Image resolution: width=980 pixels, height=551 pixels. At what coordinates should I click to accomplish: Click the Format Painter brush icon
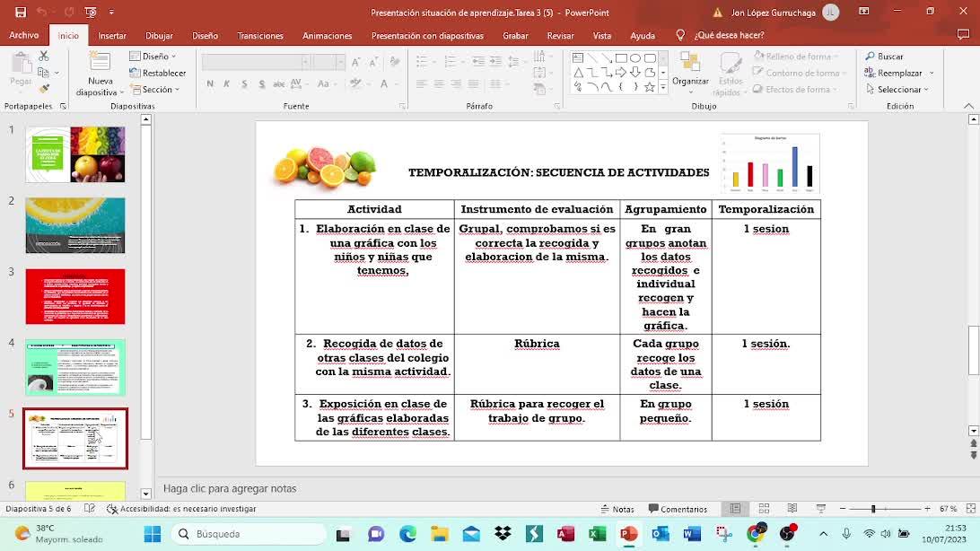(44, 89)
